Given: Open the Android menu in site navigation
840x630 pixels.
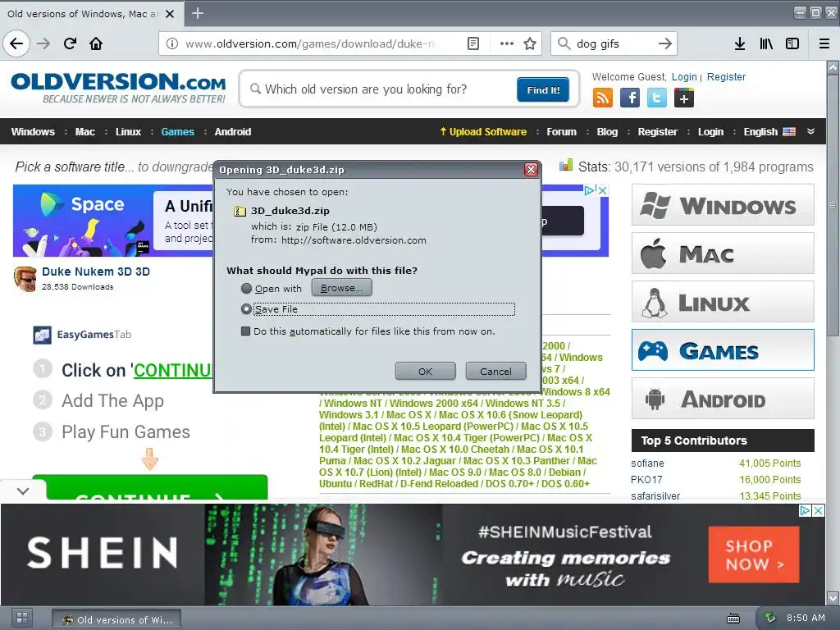Looking at the screenshot, I should tap(232, 132).
